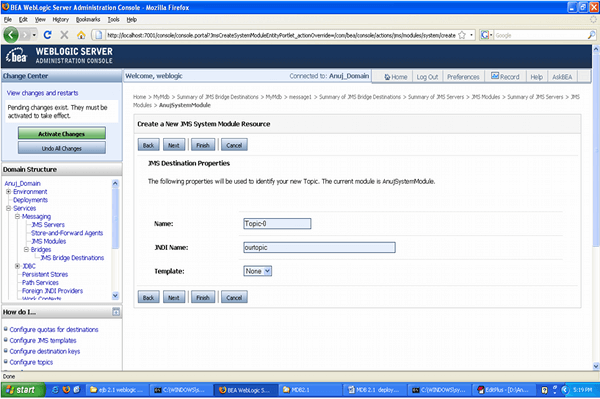Open the File menu
Viewport: 600px width, 399px height.
point(8,20)
